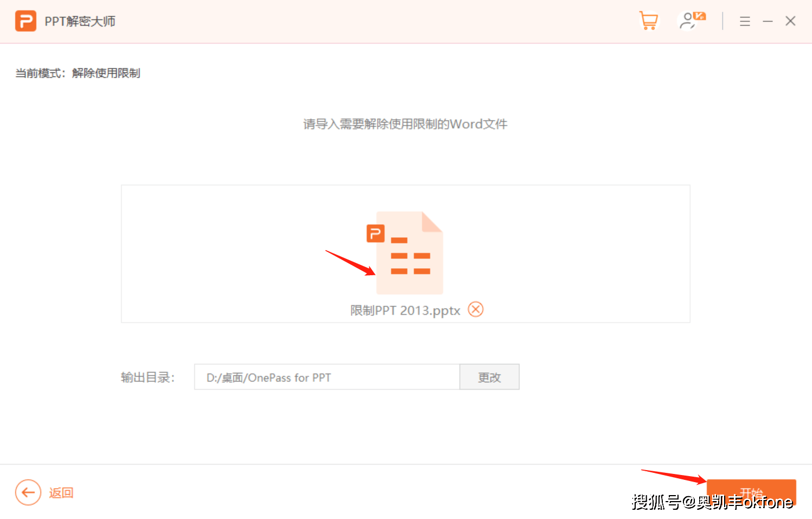
Task: Open the hamburger menu in title bar
Action: [x=745, y=21]
